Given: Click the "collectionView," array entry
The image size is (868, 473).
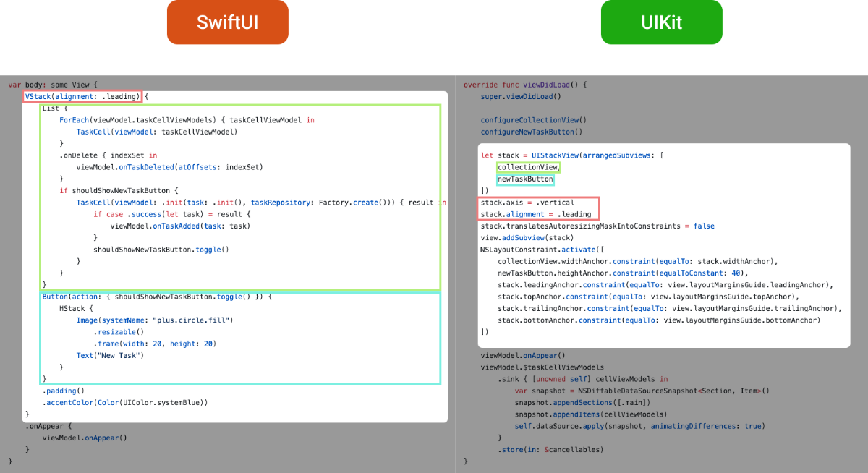Looking at the screenshot, I should coord(529,167).
